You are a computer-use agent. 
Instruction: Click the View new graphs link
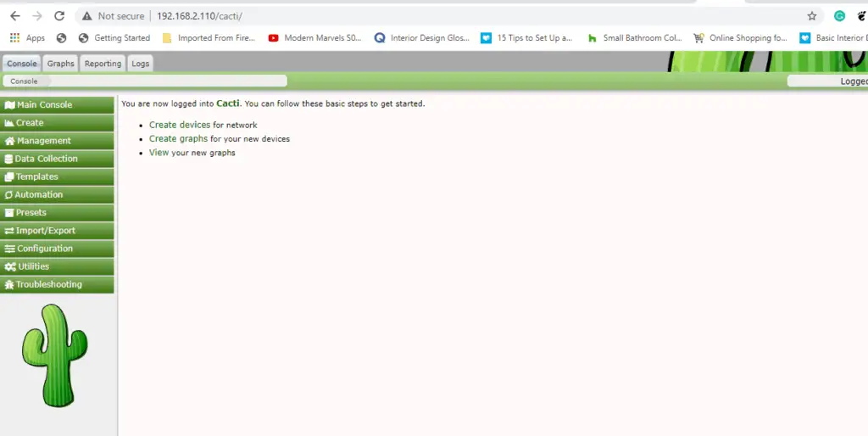pyautogui.click(x=159, y=153)
